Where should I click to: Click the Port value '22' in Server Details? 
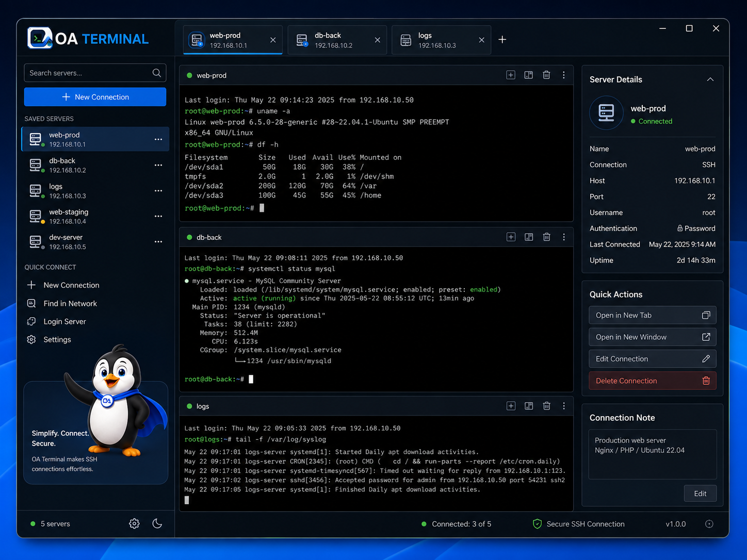(711, 196)
